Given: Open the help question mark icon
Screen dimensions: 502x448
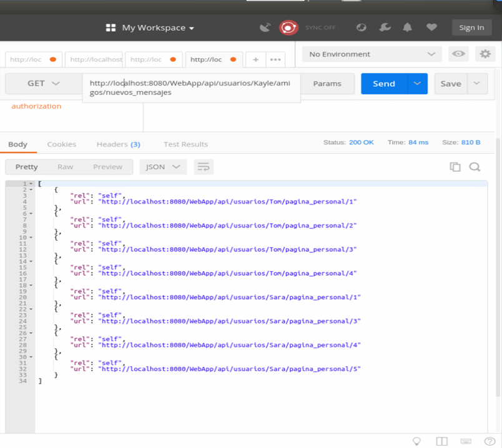Looking at the screenshot, I should 490,441.
